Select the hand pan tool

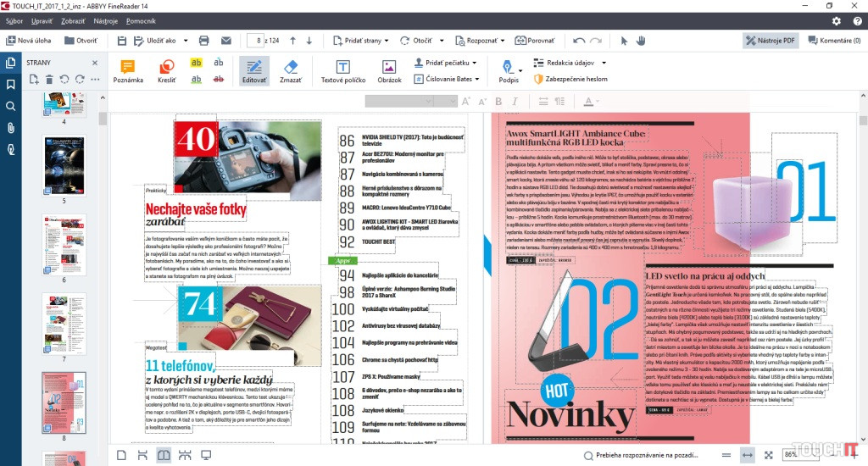point(642,40)
